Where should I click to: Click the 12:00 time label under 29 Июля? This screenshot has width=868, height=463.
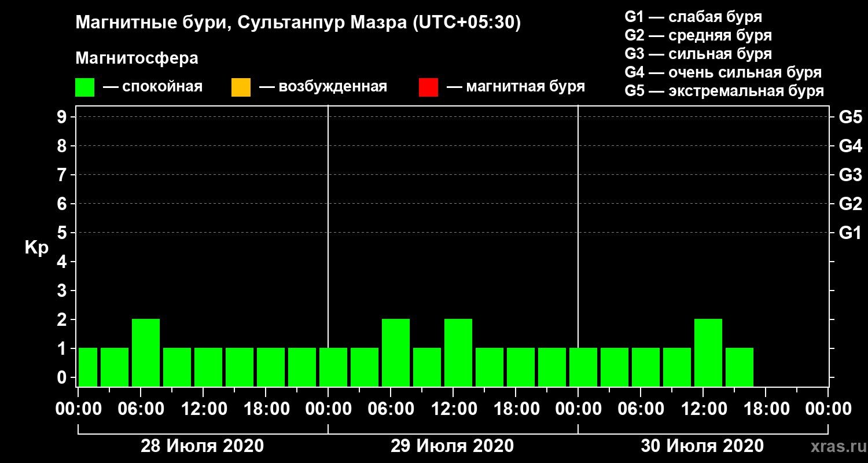tap(453, 409)
